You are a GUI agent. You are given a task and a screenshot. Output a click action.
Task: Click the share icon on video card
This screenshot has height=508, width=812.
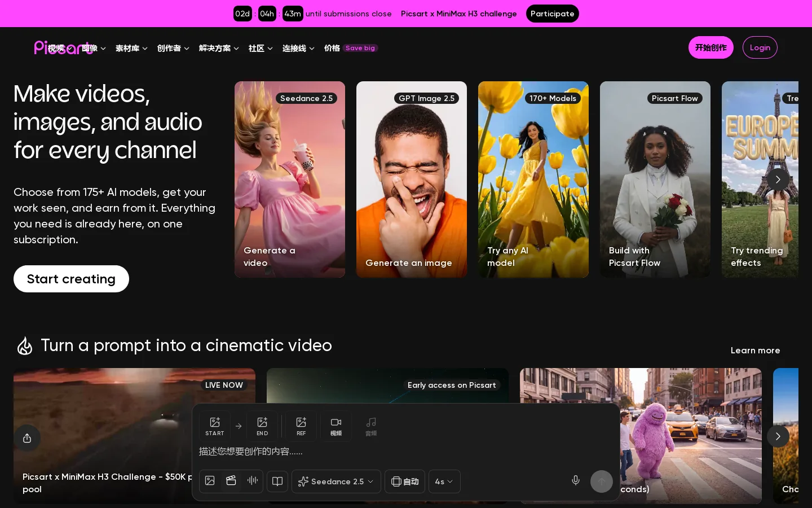(27, 438)
